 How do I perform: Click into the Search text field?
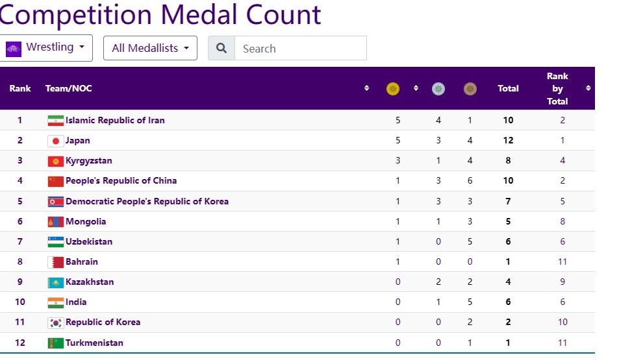tap(300, 48)
